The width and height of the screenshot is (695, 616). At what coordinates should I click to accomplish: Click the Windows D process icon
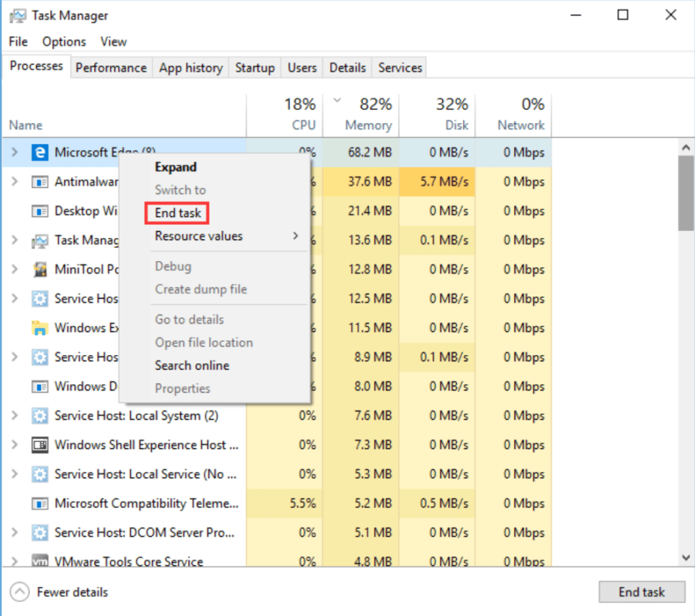coord(40,387)
